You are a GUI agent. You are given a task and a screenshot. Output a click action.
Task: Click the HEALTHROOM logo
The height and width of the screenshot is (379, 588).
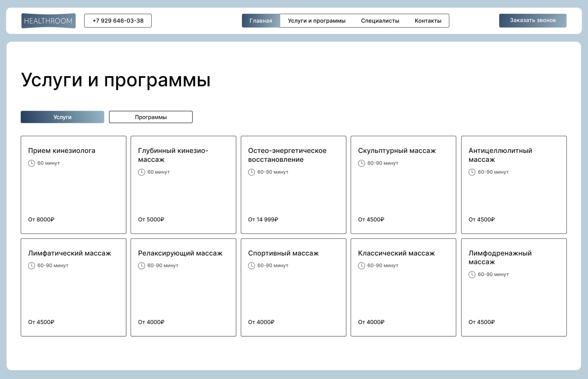(x=48, y=21)
